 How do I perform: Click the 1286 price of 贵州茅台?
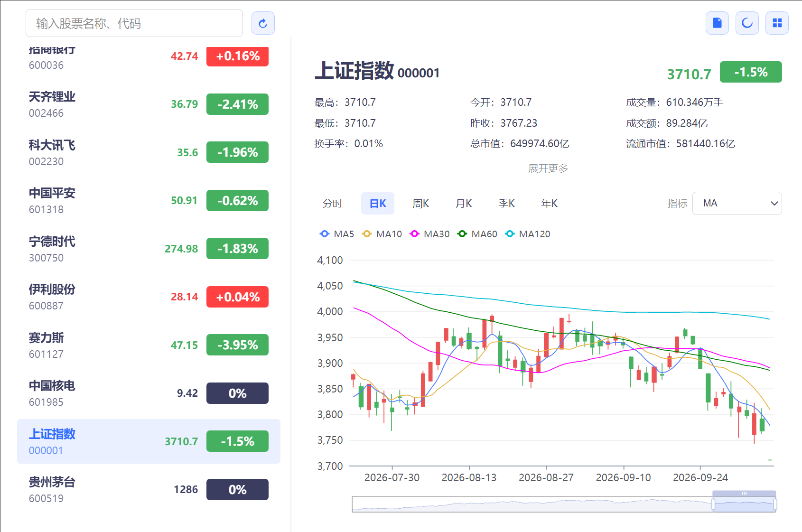coord(186,489)
